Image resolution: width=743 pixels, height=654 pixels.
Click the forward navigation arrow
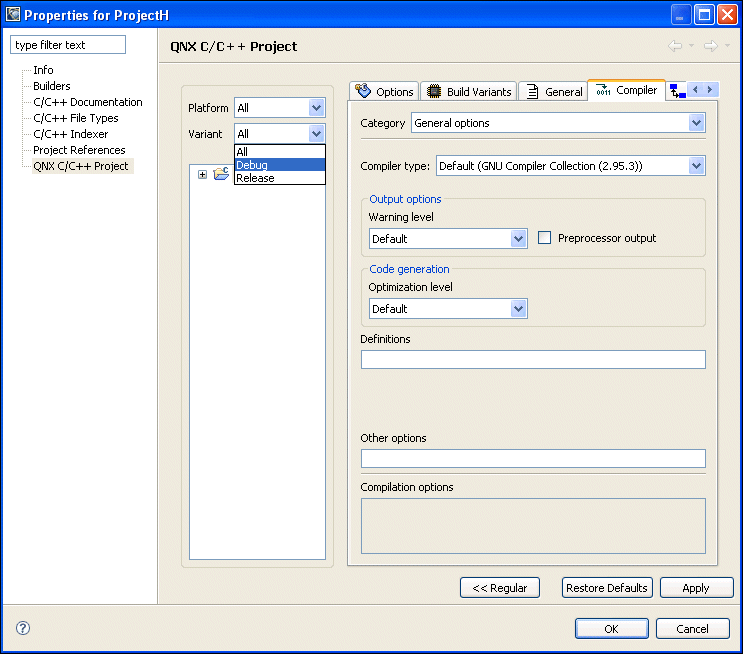[x=710, y=46]
